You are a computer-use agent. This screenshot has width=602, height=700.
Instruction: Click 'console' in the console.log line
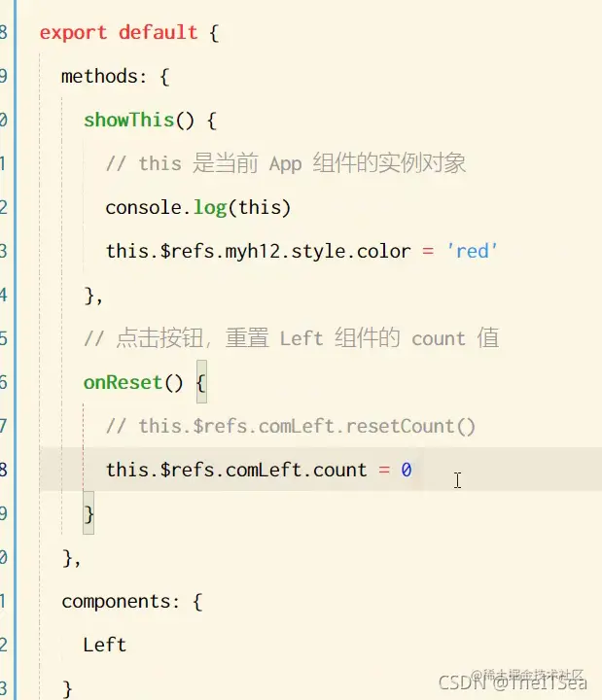click(144, 208)
